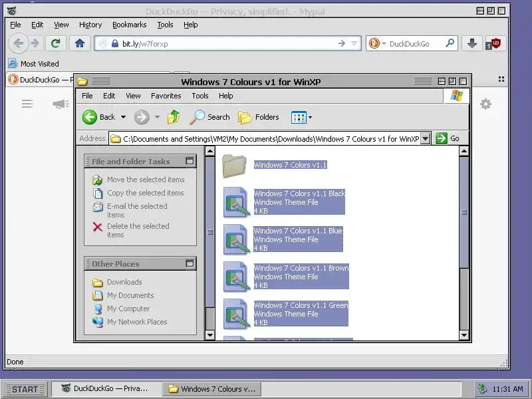Click the magnifier in browser search box

tap(450, 43)
